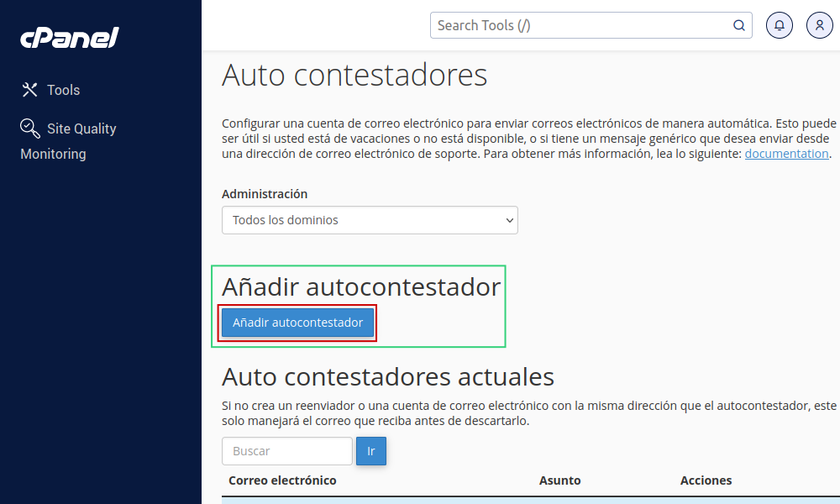Image resolution: width=840 pixels, height=504 pixels.
Task: Click the Acciones column header
Action: [x=706, y=480]
